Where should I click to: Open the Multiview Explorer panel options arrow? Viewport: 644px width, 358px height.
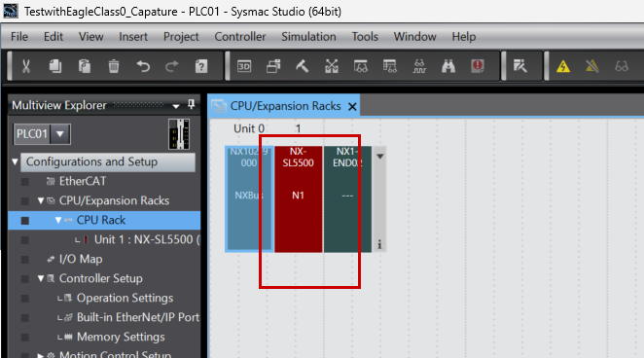(176, 106)
